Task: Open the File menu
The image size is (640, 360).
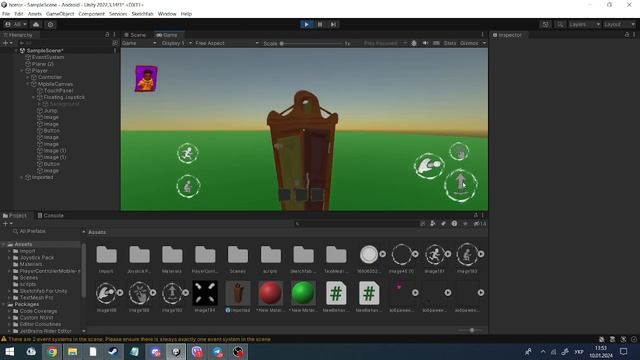Action: pyautogui.click(x=6, y=14)
